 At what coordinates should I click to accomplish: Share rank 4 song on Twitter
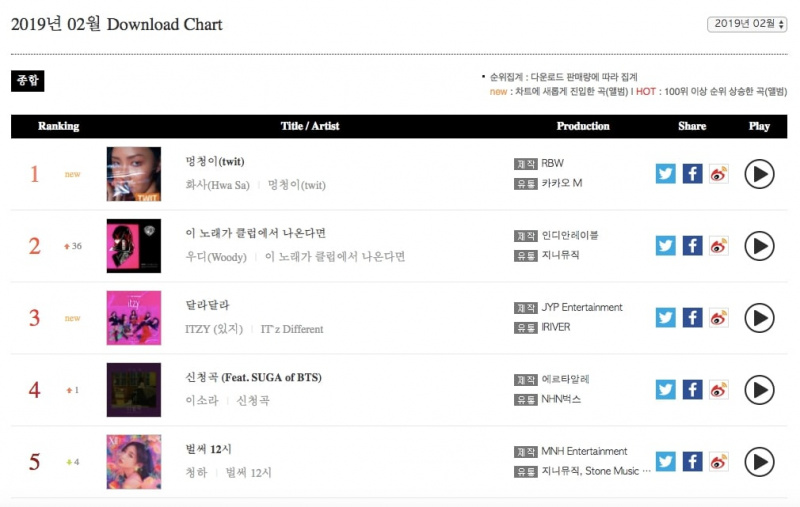coord(665,390)
